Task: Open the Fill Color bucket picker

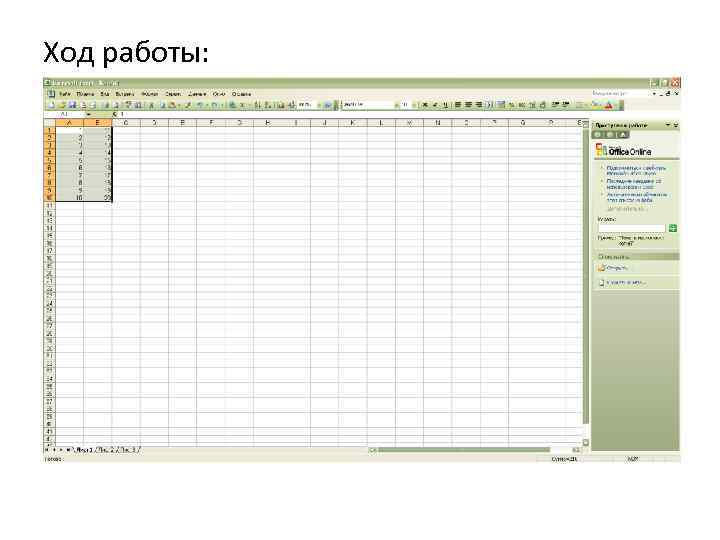Action: 596,105
